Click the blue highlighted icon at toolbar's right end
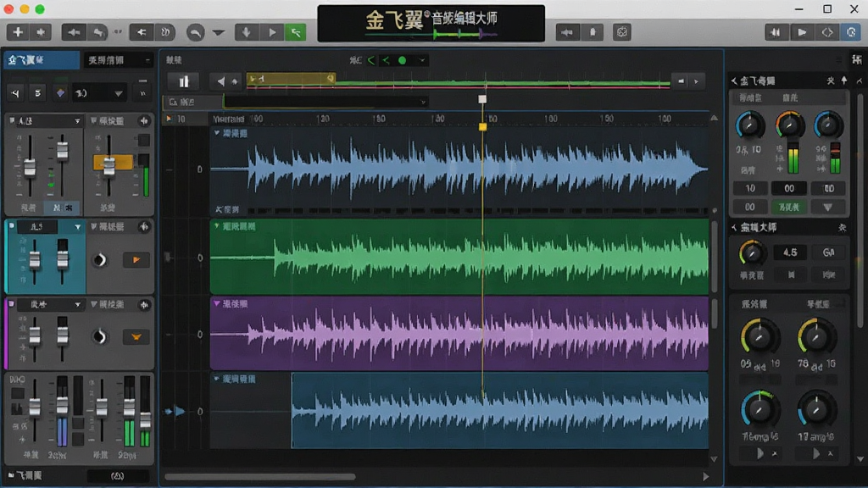Screen dimensions: 868x488 pyautogui.click(x=851, y=32)
